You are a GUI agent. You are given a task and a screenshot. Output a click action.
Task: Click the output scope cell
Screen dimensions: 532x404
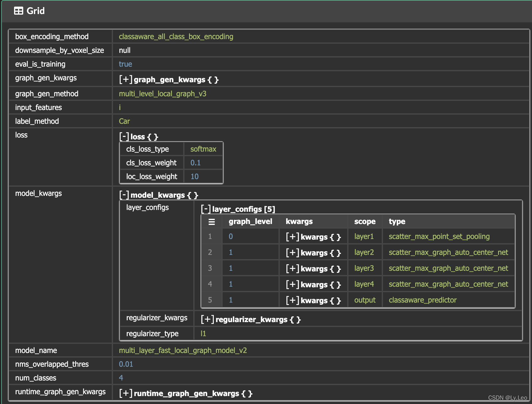click(365, 300)
